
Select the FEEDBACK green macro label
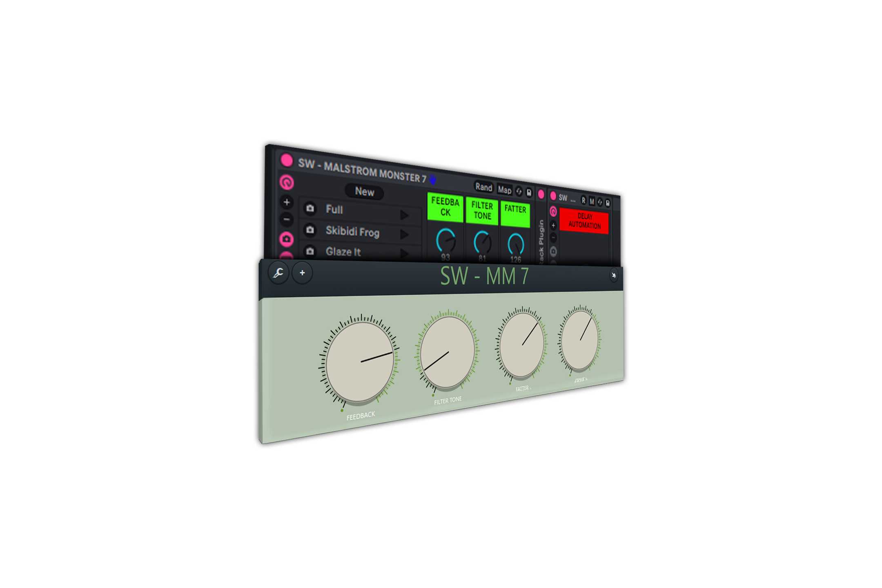click(445, 207)
